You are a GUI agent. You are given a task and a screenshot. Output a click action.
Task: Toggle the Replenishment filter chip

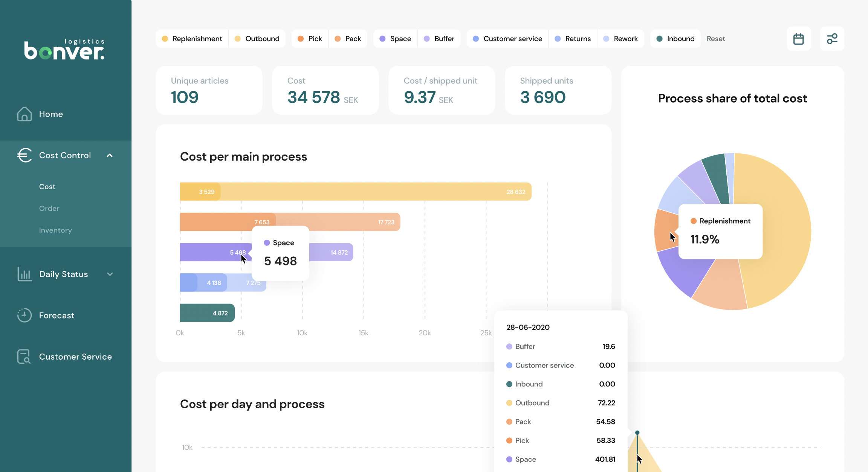pos(192,38)
